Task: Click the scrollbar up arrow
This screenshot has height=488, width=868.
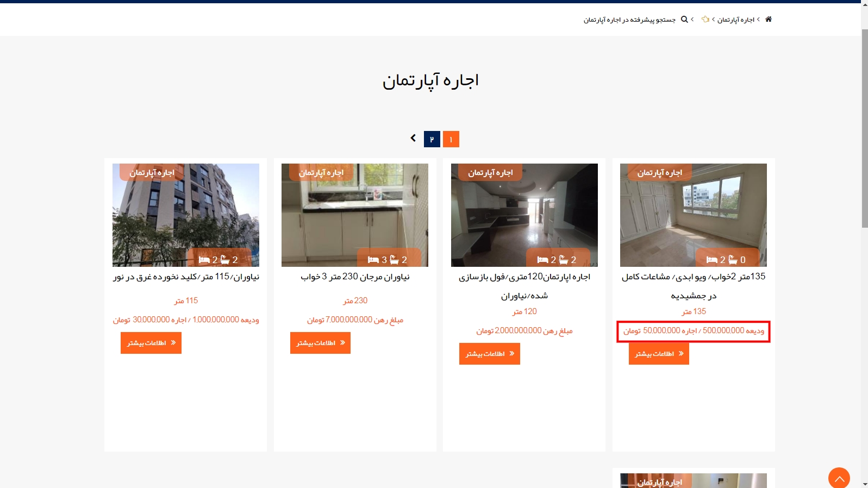Action: click(864, 4)
